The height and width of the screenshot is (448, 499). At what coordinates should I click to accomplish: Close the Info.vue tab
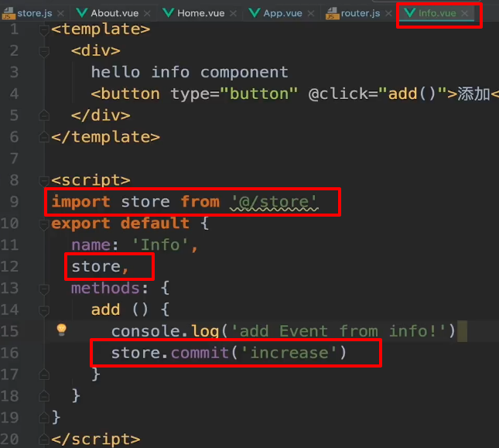click(x=465, y=13)
